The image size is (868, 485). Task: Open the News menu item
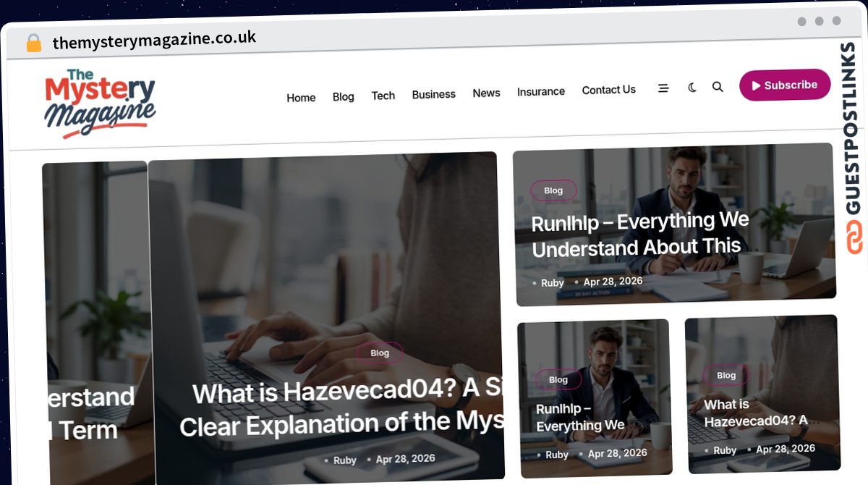pyautogui.click(x=486, y=93)
